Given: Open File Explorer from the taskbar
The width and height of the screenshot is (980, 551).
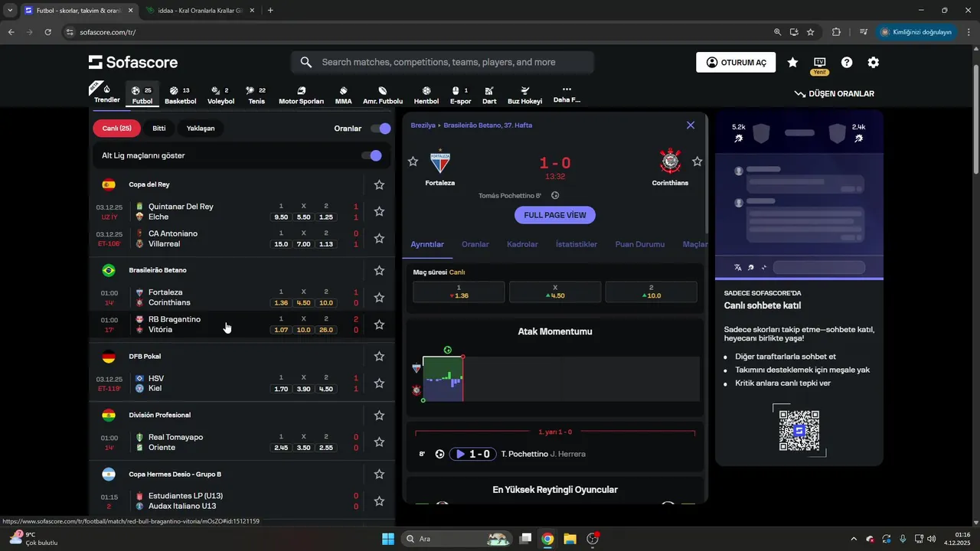Looking at the screenshot, I should [x=570, y=539].
